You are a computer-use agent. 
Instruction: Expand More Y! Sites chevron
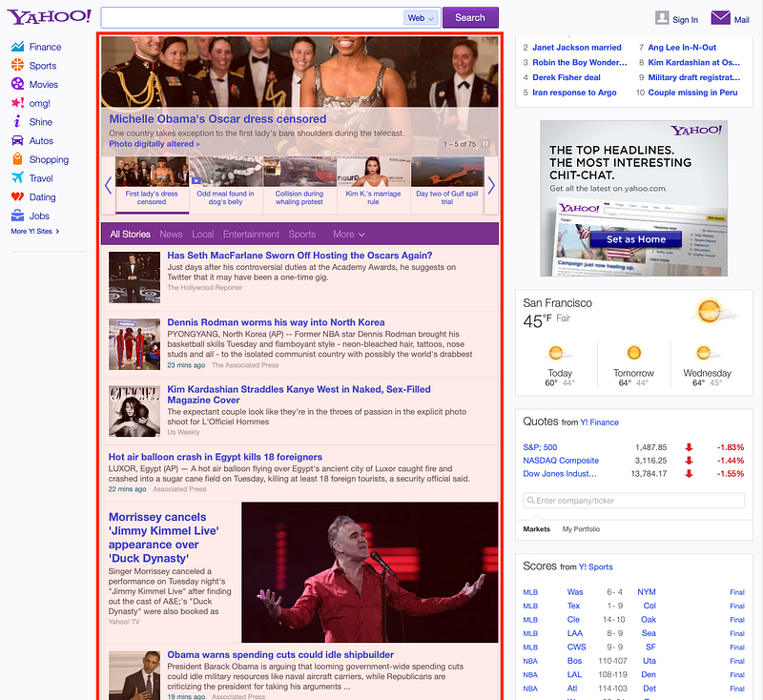click(57, 232)
